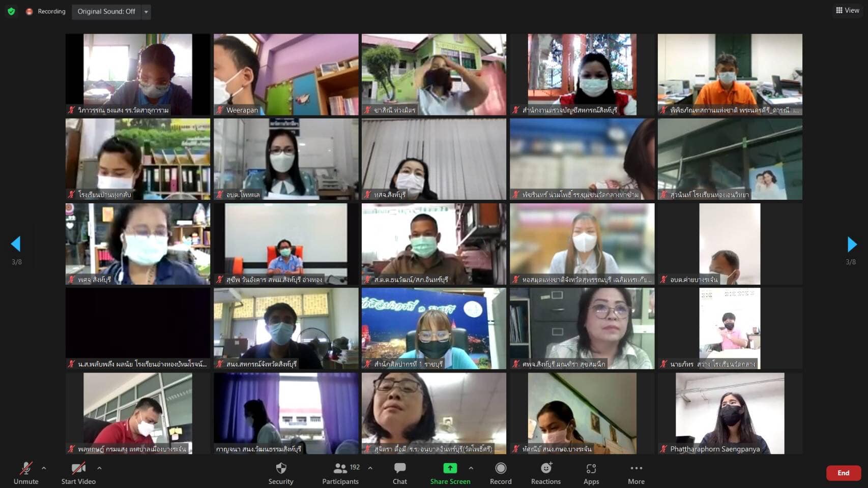Click the Record button
Screen dimensions: 868x488
coord(501,473)
